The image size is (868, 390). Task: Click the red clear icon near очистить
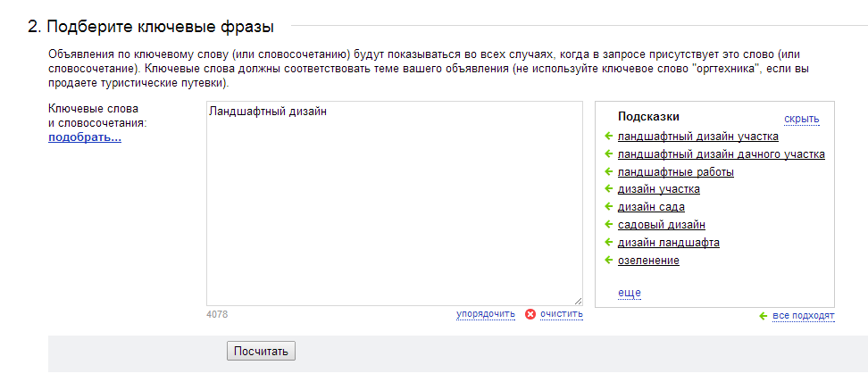pyautogui.click(x=530, y=314)
